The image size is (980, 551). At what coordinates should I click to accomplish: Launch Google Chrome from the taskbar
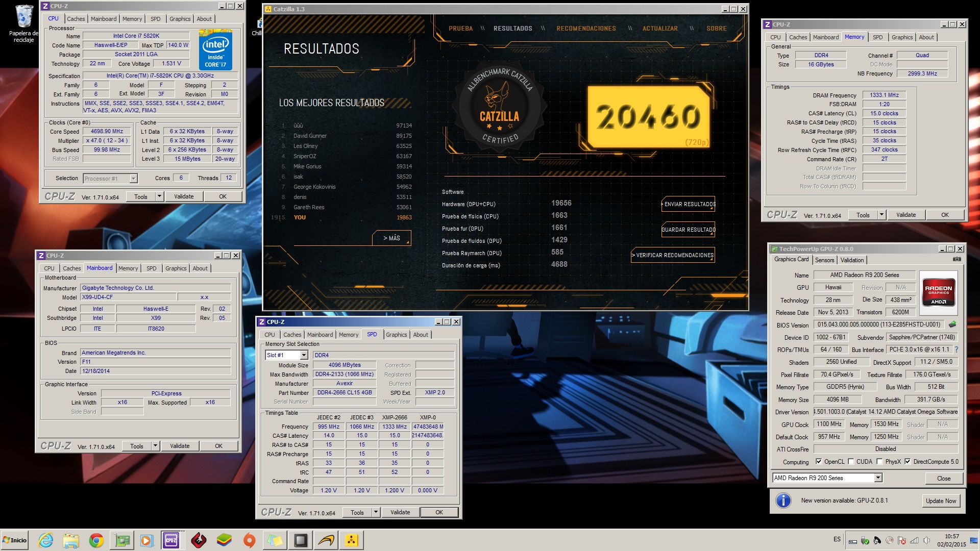point(96,540)
